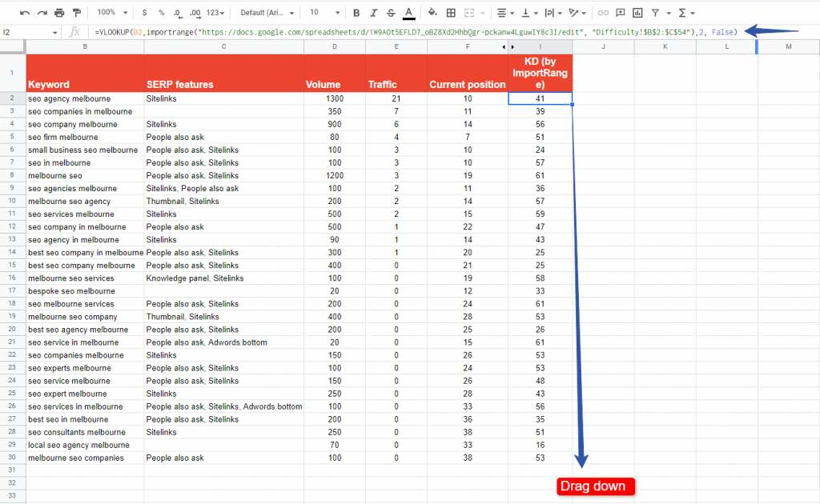
Task: Print the spreadsheet
Action: (59, 13)
